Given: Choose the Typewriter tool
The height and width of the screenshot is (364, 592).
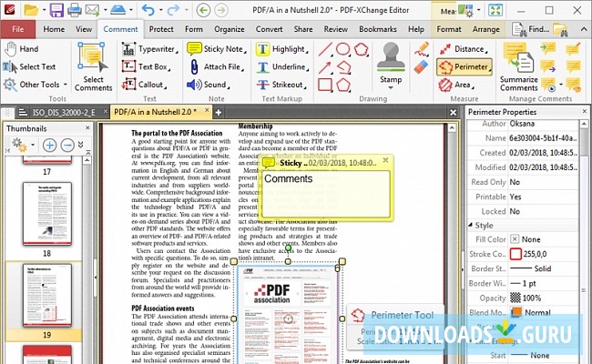Looking at the screenshot, I should pos(150,49).
